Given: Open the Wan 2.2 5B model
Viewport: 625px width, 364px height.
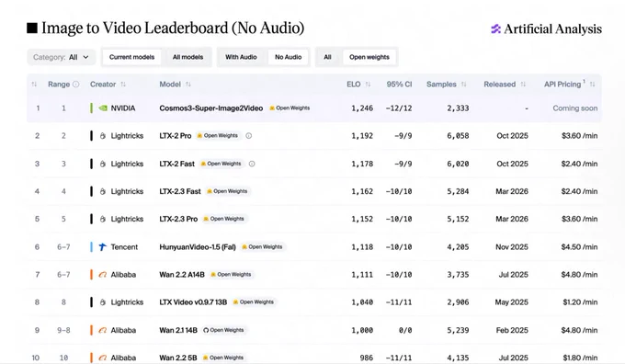Looking at the screenshot, I should 178,358.
